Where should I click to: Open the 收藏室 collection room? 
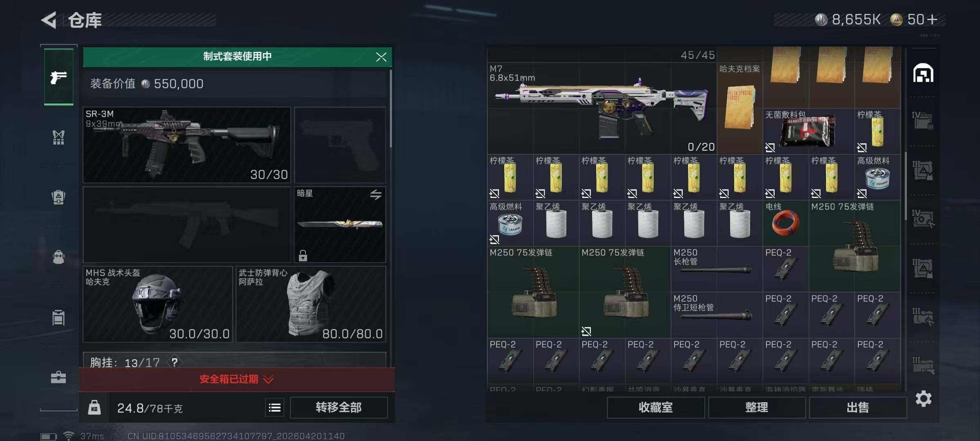[656, 408]
